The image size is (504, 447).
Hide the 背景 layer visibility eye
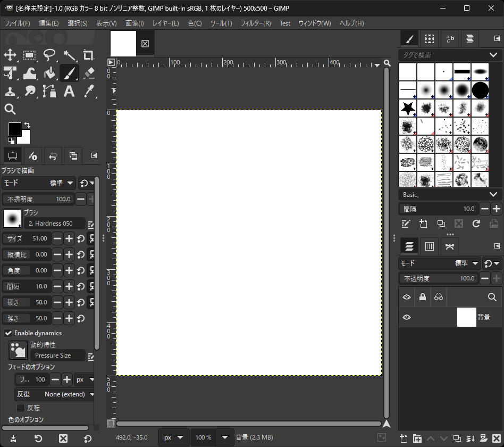[407, 317]
